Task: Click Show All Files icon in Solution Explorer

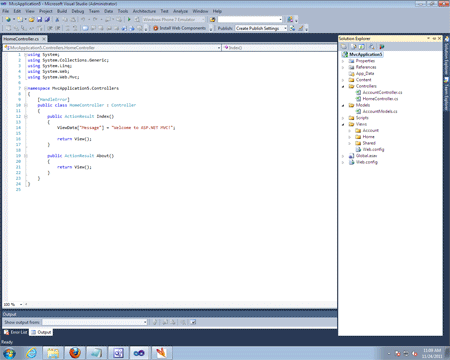Action: 354,47
